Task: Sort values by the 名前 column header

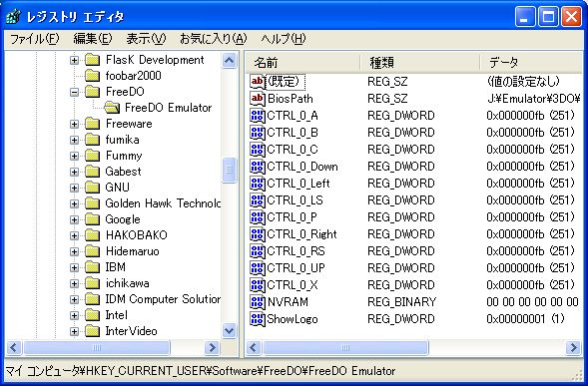Action: 303,62
